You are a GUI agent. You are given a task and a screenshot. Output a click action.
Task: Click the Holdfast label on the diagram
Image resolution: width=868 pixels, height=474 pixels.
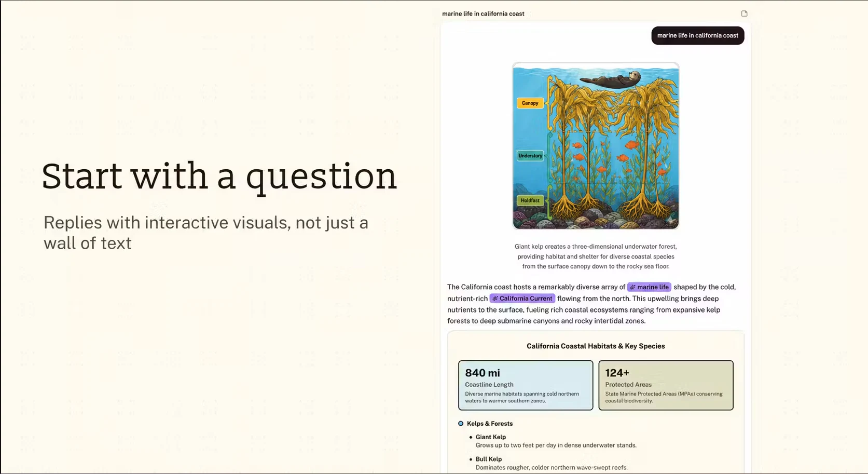tap(530, 200)
